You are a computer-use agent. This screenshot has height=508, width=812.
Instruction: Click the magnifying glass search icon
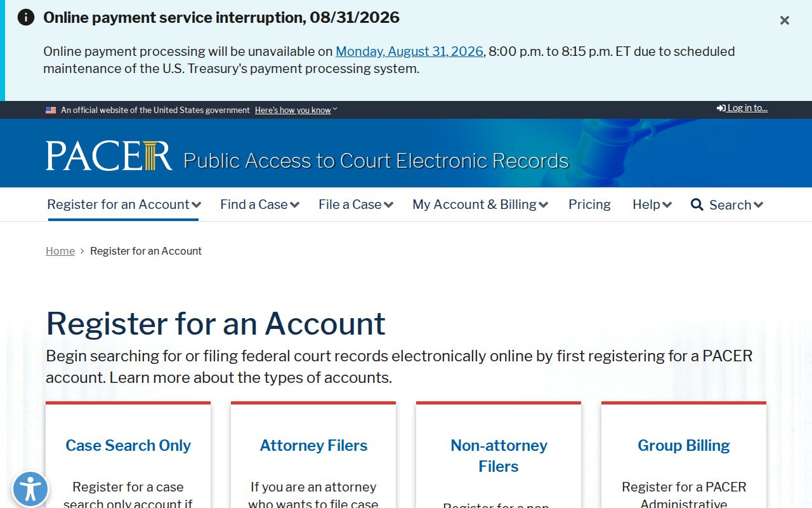pyautogui.click(x=697, y=204)
